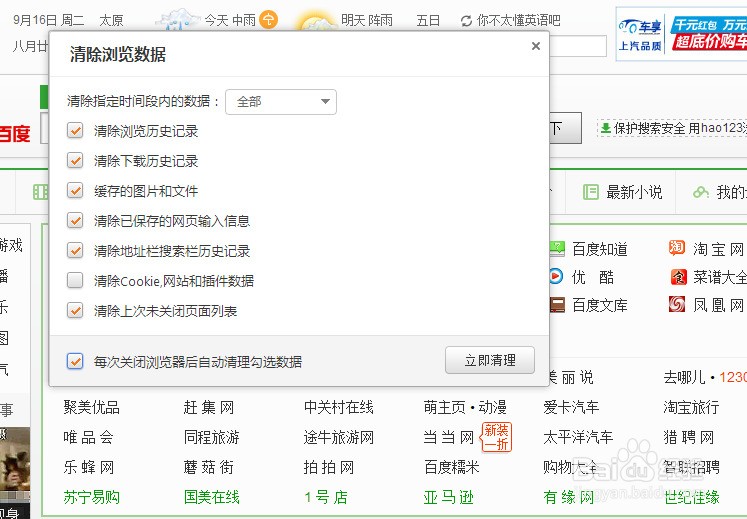Click the 凤凰网 site icon
This screenshot has height=519, width=747.
[678, 305]
